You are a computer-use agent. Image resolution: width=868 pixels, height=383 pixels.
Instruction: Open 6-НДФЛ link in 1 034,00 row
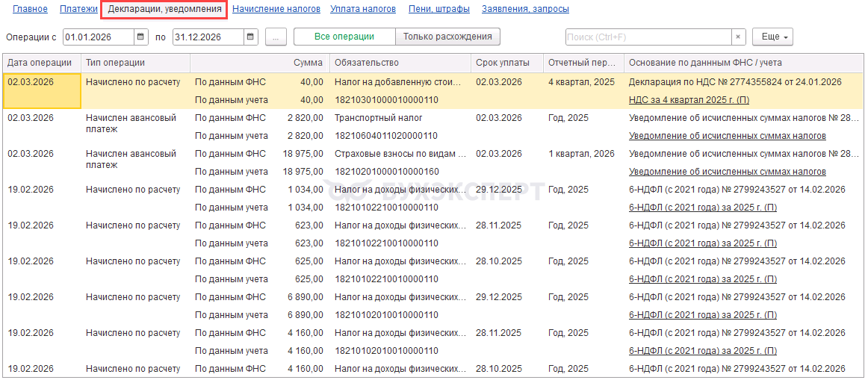(x=702, y=208)
